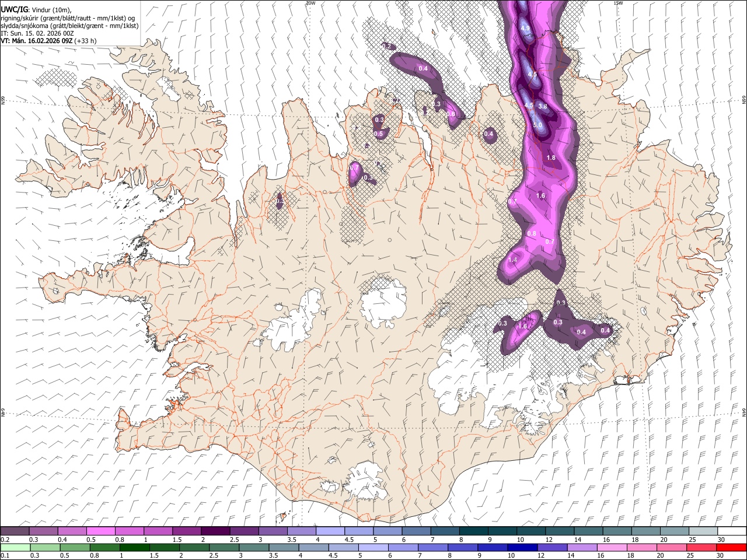The image size is (747, 560).
Task: Pick the dark teal 9 swatch, upper scale
Action: [502, 531]
